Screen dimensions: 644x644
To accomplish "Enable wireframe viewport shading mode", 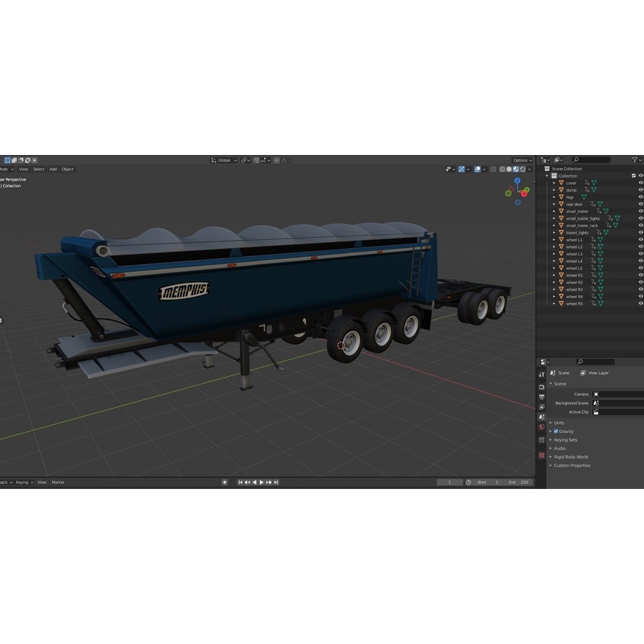I will coord(503,169).
